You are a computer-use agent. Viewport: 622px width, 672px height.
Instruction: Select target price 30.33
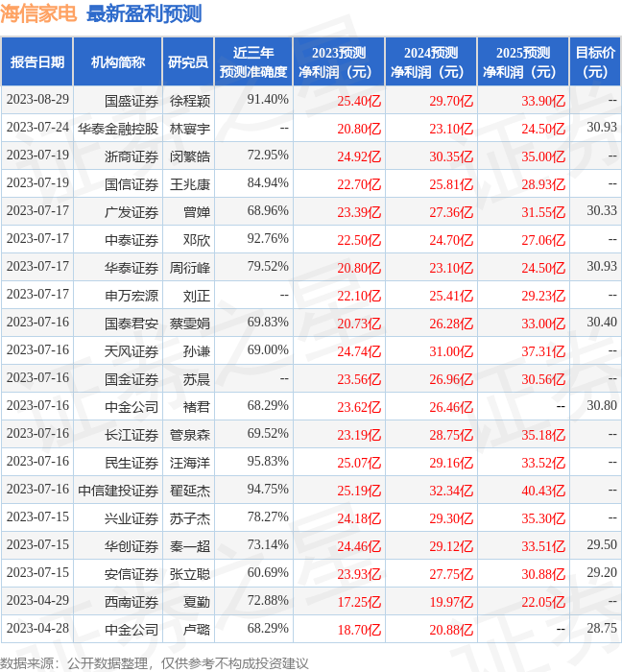[x=602, y=211]
